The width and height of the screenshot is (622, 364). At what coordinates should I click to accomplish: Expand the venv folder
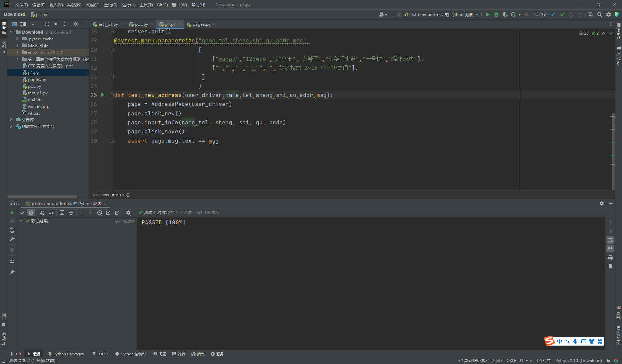(x=17, y=52)
